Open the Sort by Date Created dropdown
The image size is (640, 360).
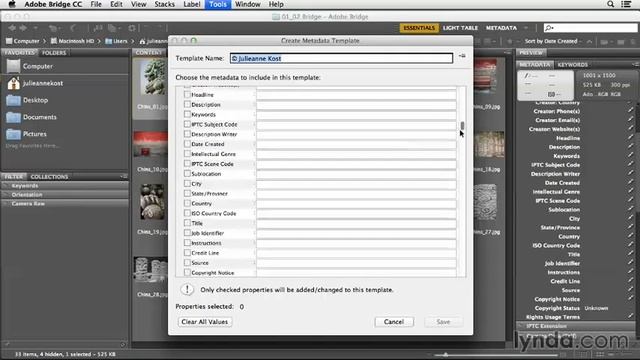tap(553, 41)
